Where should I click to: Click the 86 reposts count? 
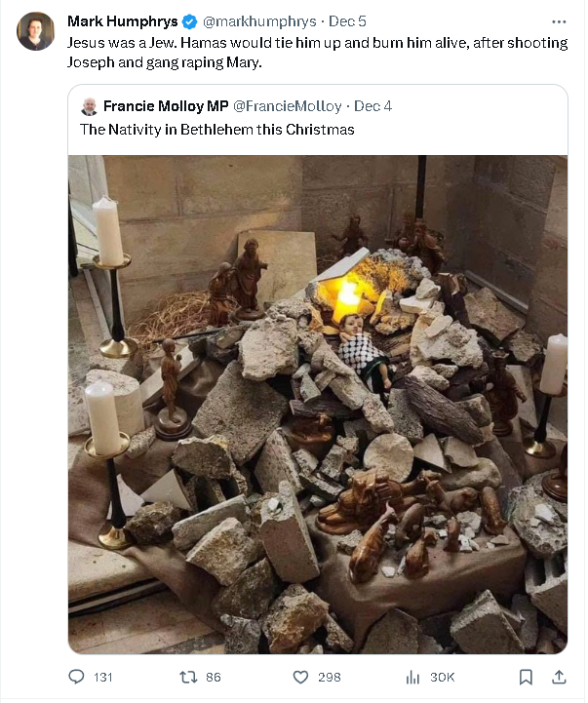click(x=214, y=678)
